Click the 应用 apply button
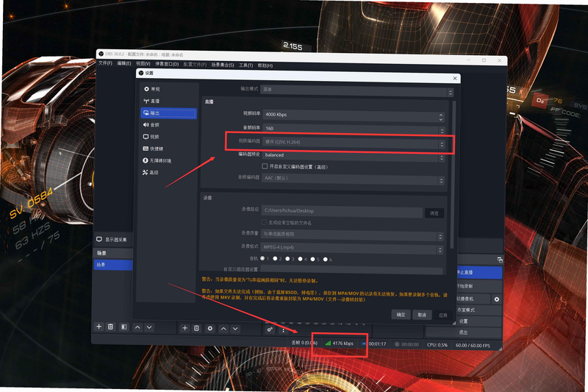Image resolution: width=588 pixels, height=392 pixels. coord(443,315)
